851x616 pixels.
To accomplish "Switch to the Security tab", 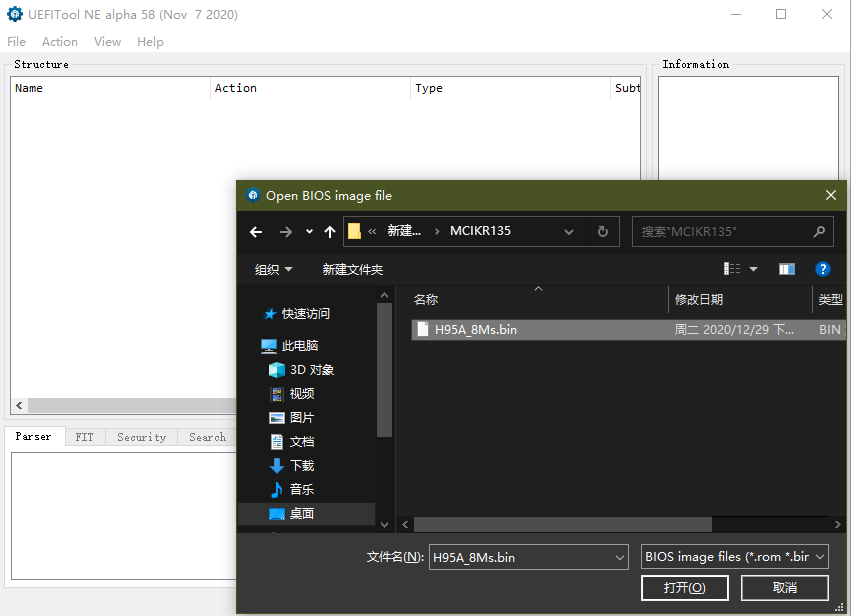I will click(141, 437).
